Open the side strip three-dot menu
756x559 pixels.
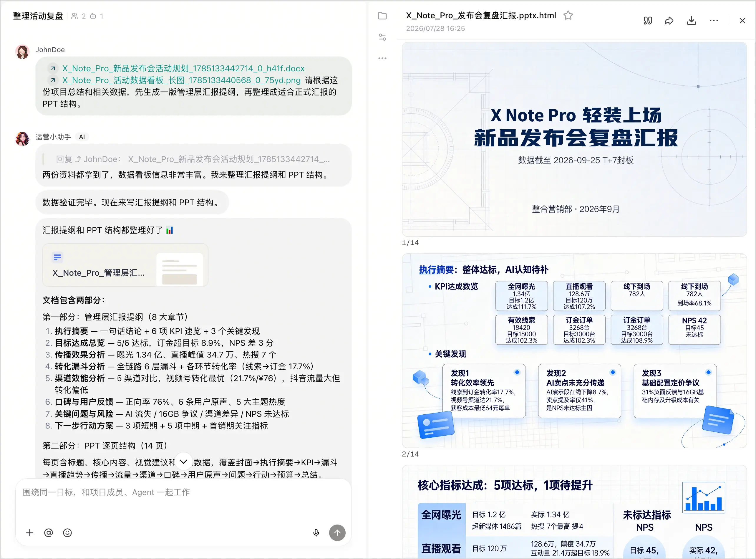click(x=382, y=58)
